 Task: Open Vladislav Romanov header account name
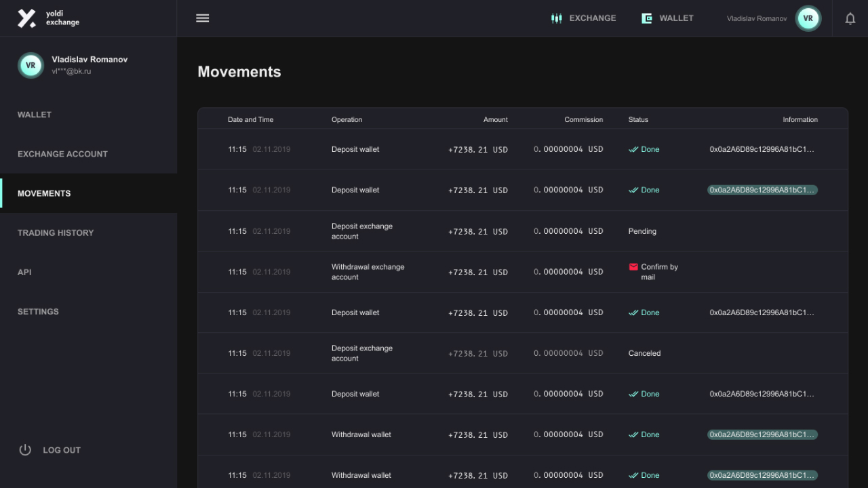[x=757, y=18]
